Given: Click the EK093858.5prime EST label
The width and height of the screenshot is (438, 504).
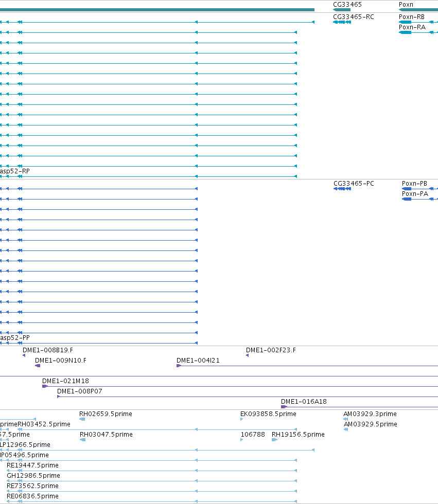Looking at the screenshot, I should [268, 413].
